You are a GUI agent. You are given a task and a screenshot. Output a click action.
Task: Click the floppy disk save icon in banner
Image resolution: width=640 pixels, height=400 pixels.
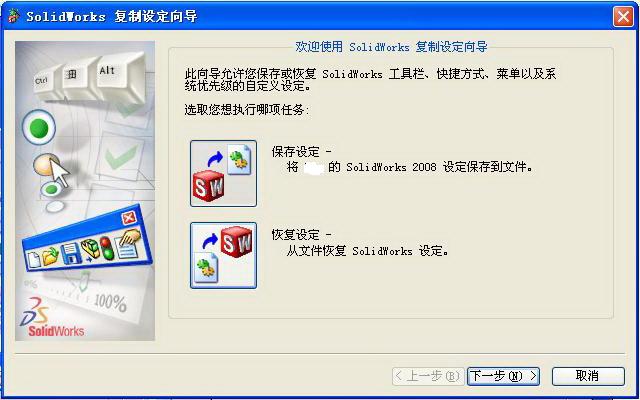[70, 253]
